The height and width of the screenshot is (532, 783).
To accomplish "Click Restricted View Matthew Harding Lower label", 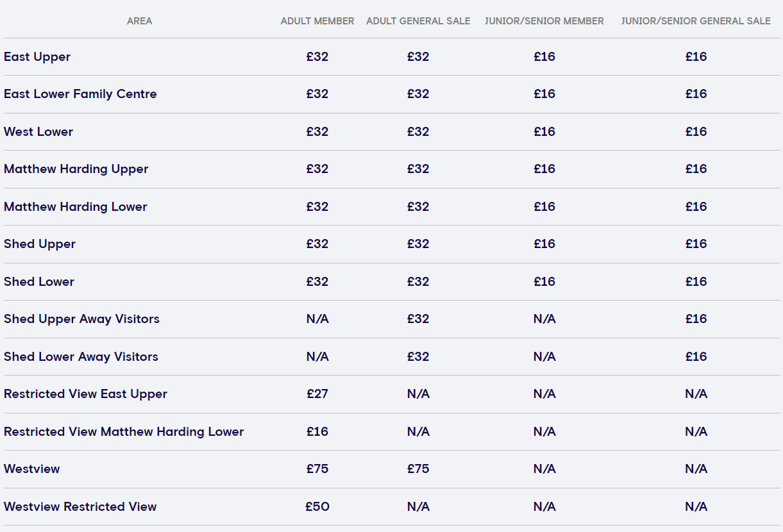I will (x=124, y=432).
